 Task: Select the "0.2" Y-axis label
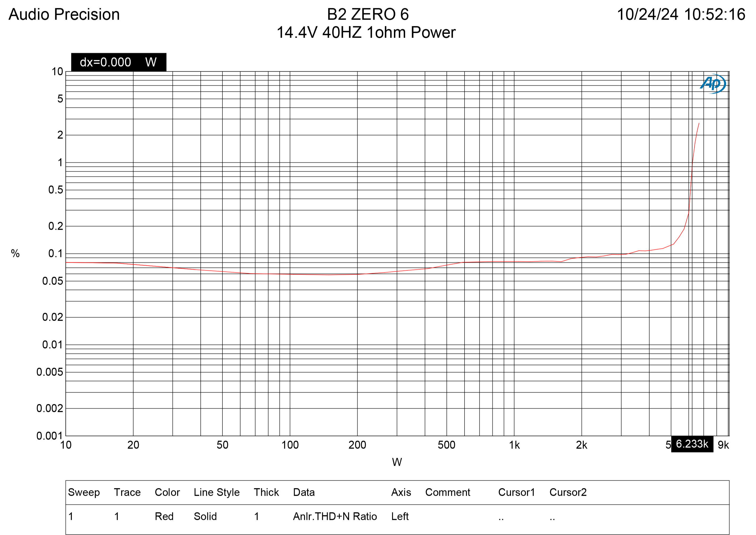(x=55, y=226)
